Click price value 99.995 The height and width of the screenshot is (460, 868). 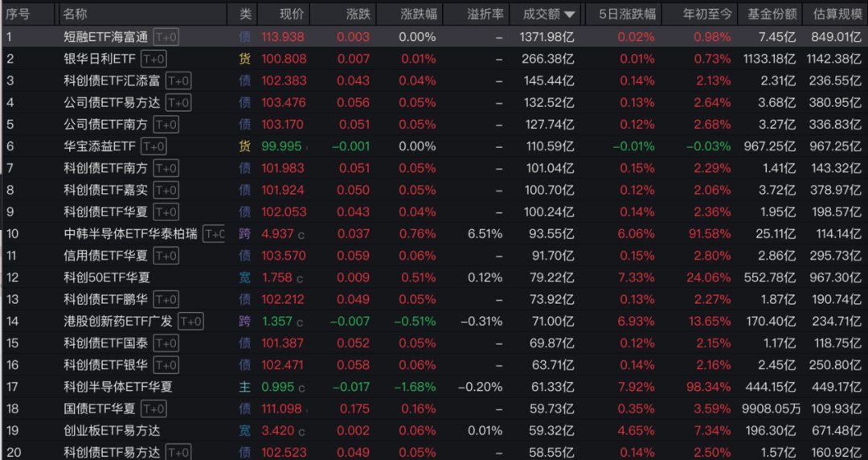(281, 146)
